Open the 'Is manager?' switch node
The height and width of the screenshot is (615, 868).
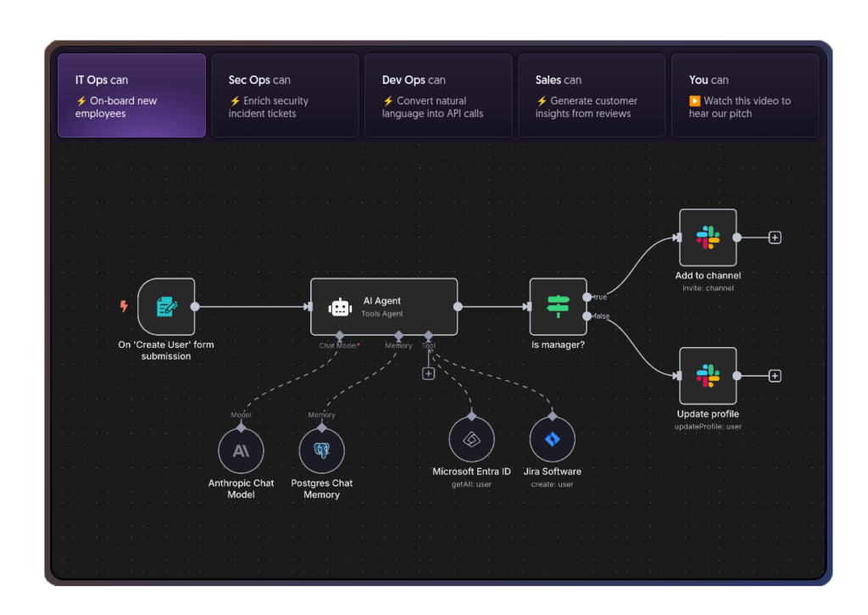559,307
